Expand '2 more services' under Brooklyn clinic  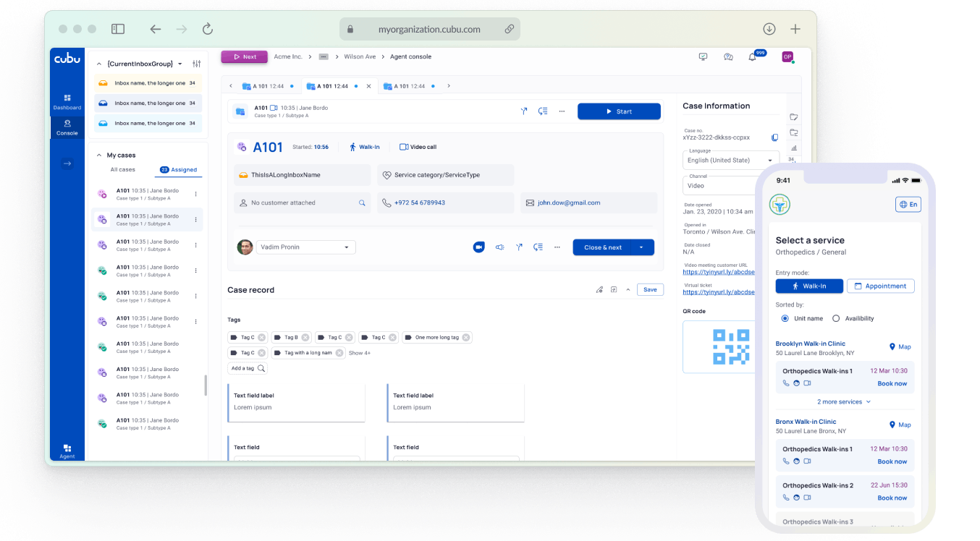tap(844, 401)
